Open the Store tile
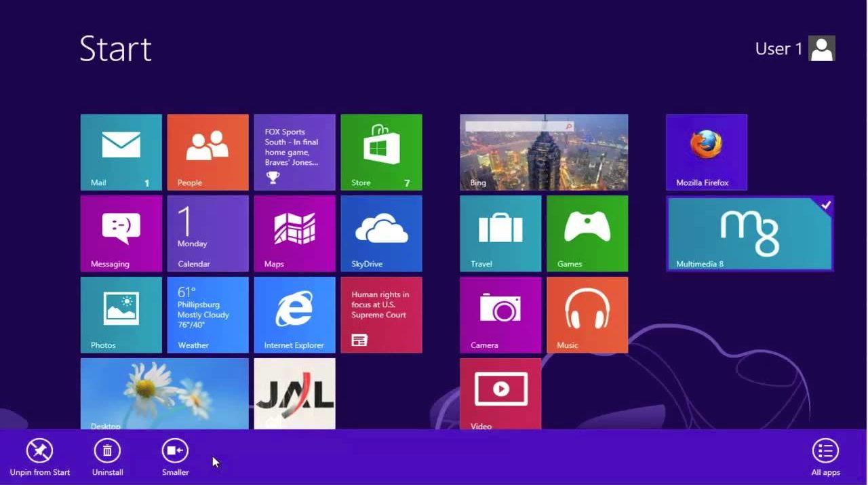 pos(381,152)
